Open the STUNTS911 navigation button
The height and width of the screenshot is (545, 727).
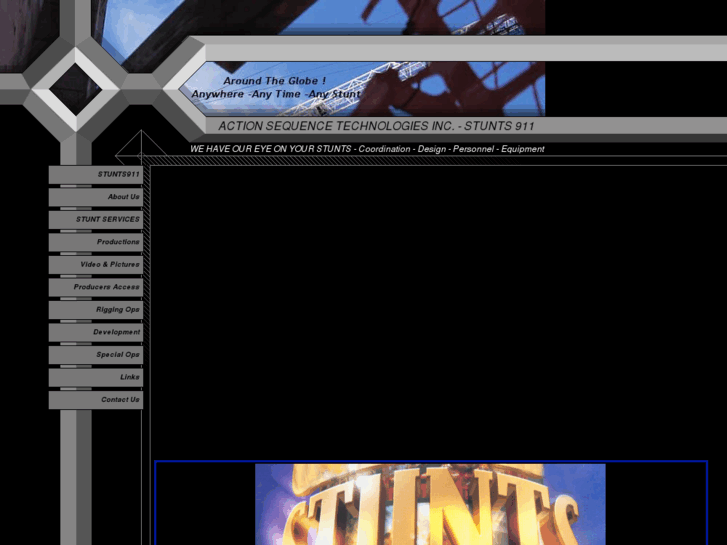[x=96, y=175]
